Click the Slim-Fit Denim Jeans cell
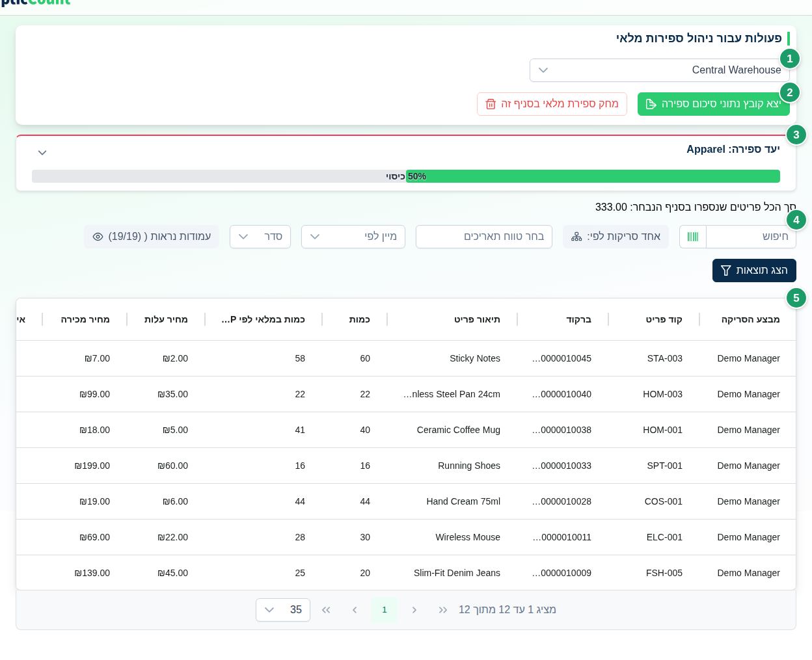812x660 pixels. pos(457,573)
